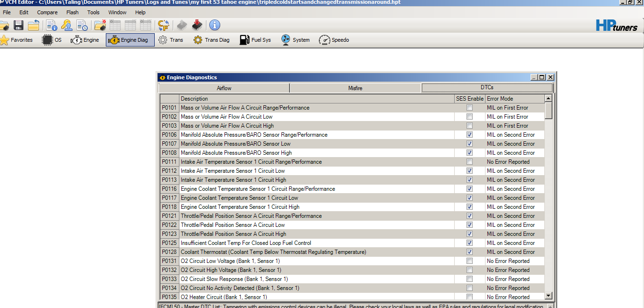The image size is (644, 308).
Task: Select the Engine Diag section
Action: pyautogui.click(x=130, y=40)
